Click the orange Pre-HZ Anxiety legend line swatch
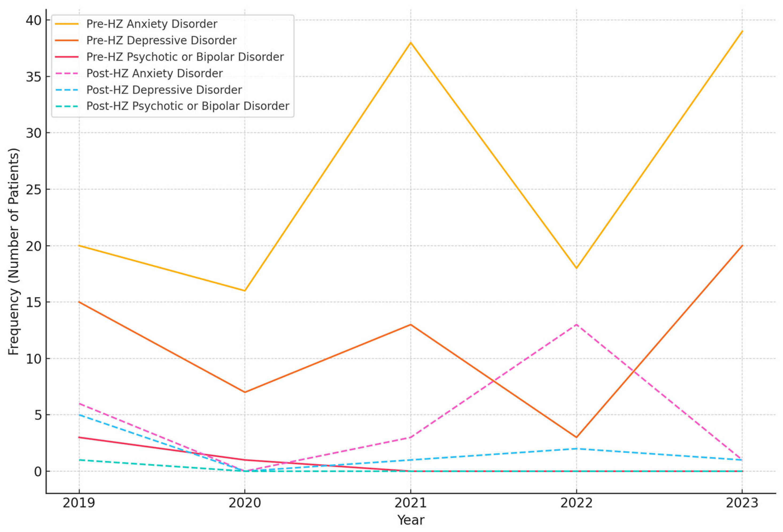Image resolution: width=783 pixels, height=532 pixels. pos(67,24)
